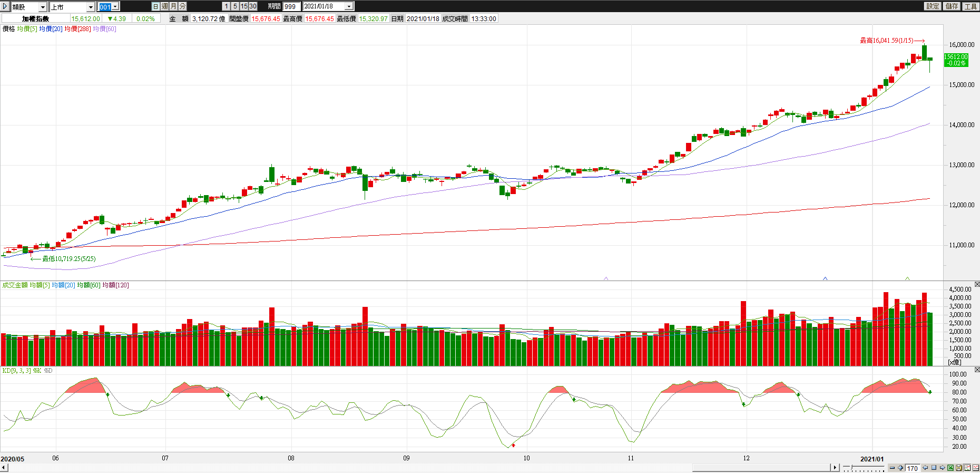The image size is (980, 473).
Task: Open the 2021/01/18 date dropdown
Action: (x=349, y=6)
